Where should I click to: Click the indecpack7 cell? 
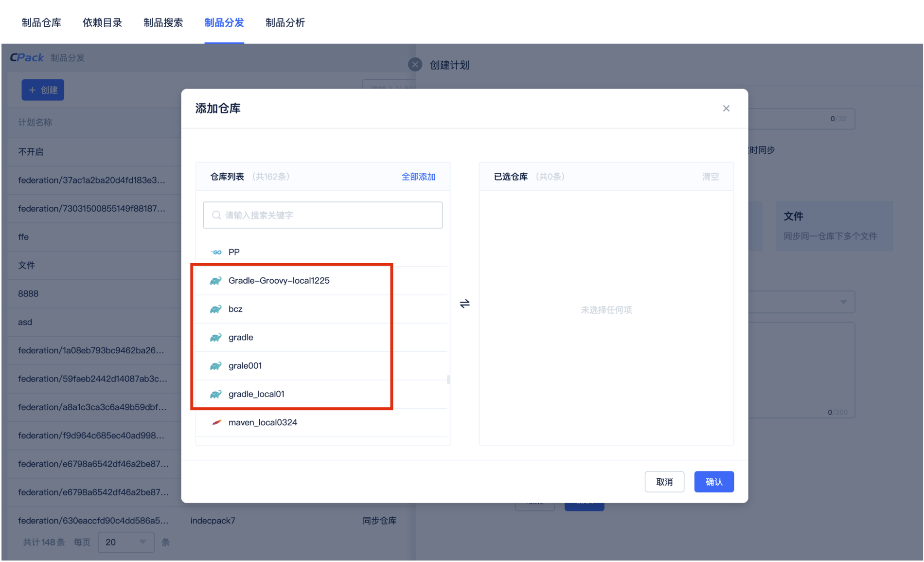tap(213, 521)
